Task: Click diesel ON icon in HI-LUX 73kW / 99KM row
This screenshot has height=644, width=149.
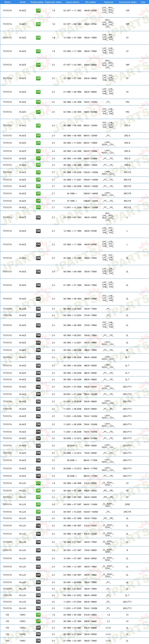Action: click(38, 550)
